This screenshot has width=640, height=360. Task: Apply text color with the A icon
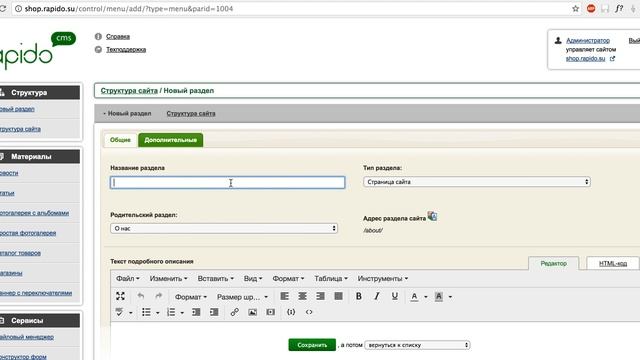click(414, 297)
